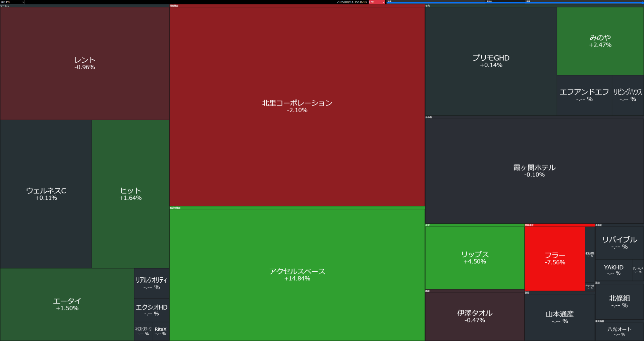This screenshot has height=341, width=644.
Task: Select the アクセルスペース +14.84% tile
Action: [x=297, y=275]
